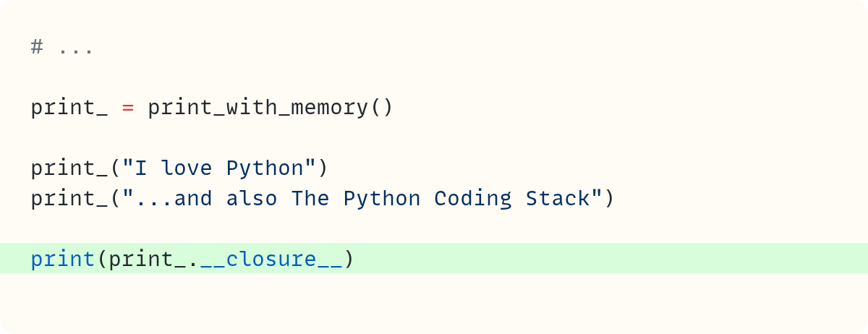Click the parentheses after print_with_memory
Image resolution: width=868 pixels, height=334 pixels.
pyautogui.click(x=382, y=108)
